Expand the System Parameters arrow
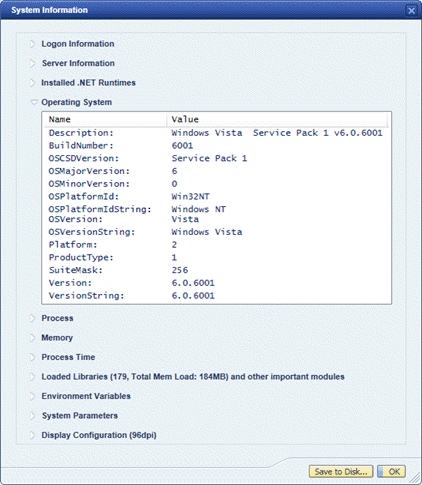 32,416
